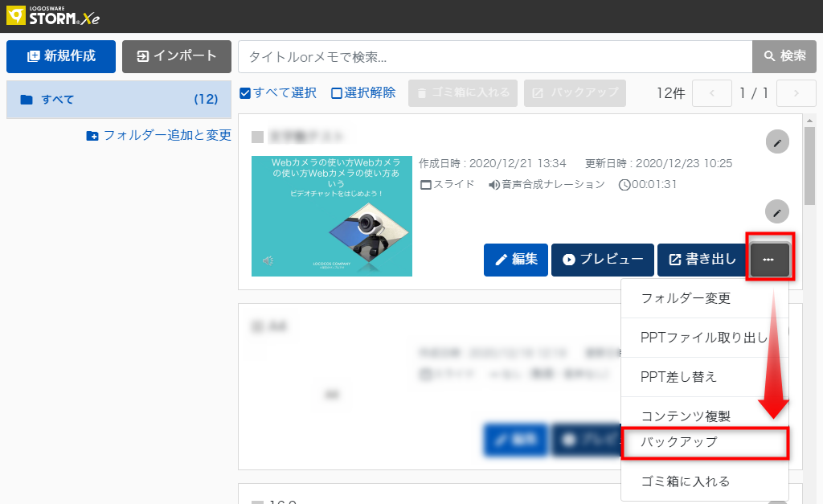Go to the previous page arrow
Screen dimensions: 823x504
pyautogui.click(x=711, y=93)
